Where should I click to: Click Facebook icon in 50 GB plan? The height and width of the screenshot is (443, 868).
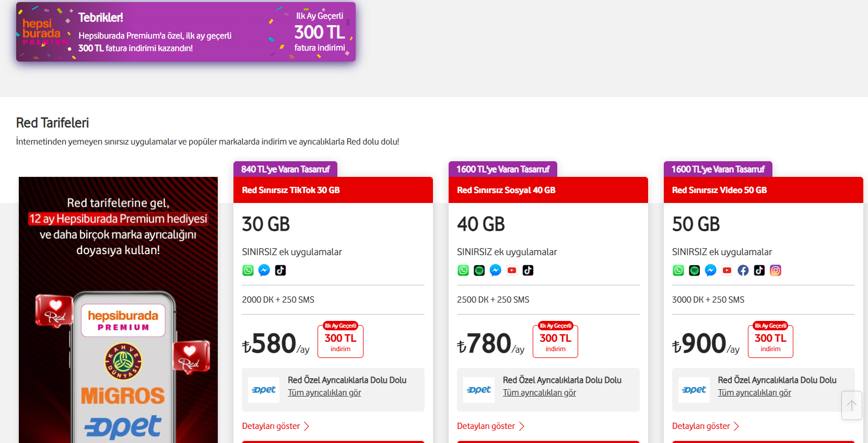[x=743, y=270]
